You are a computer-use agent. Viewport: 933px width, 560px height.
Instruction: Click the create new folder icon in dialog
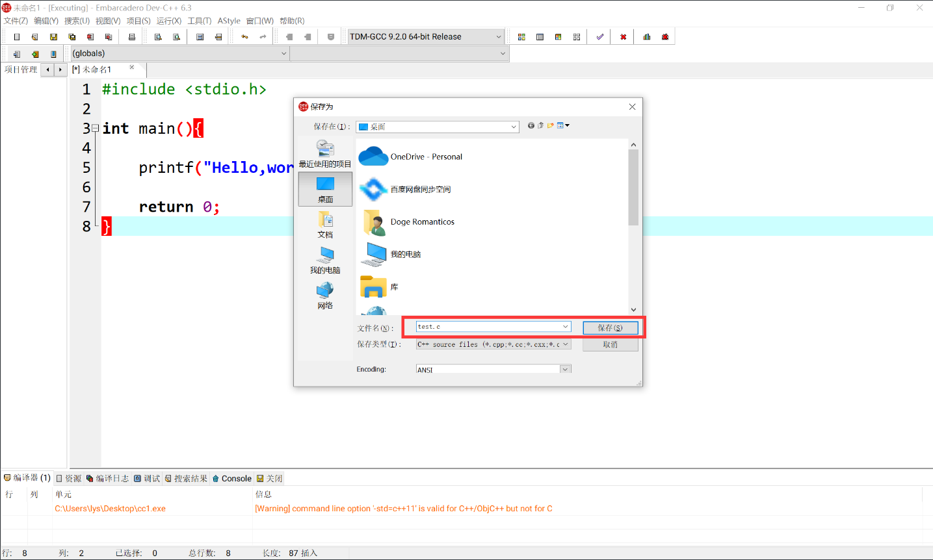point(550,126)
